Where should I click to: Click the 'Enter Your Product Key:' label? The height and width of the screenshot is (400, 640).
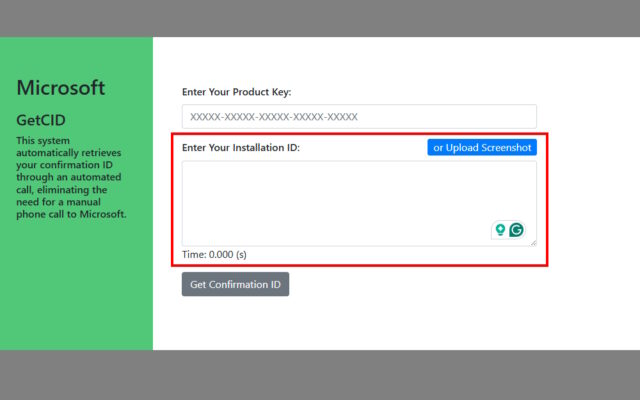pyautogui.click(x=236, y=92)
